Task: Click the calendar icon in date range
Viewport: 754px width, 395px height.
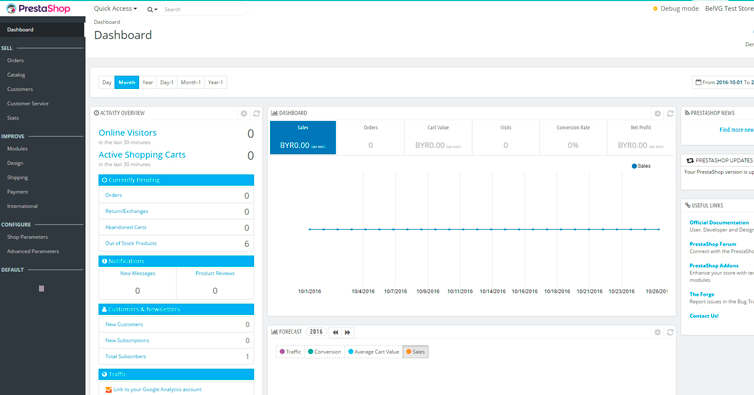Action: (698, 82)
